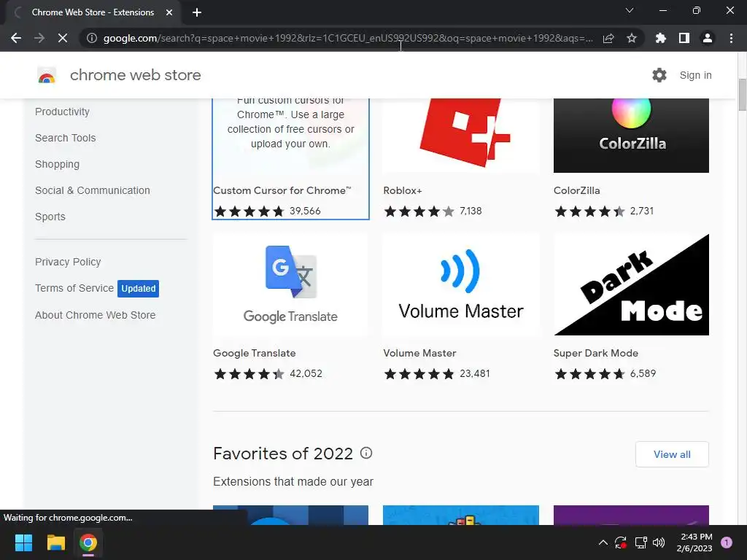Click the Google Translate title text
Screen dimensions: 747x560
pyautogui.click(x=255, y=354)
